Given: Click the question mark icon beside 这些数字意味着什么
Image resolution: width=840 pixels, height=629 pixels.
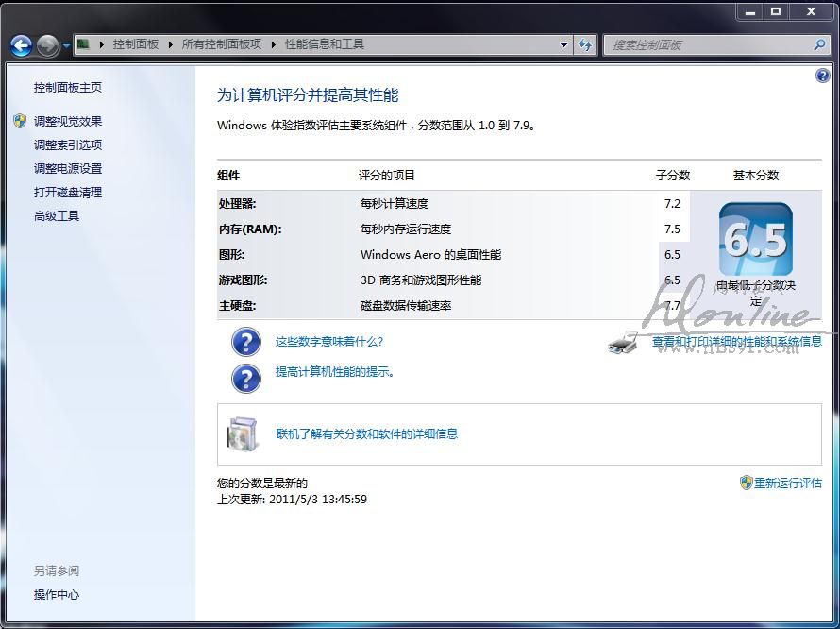Looking at the screenshot, I should [246, 342].
